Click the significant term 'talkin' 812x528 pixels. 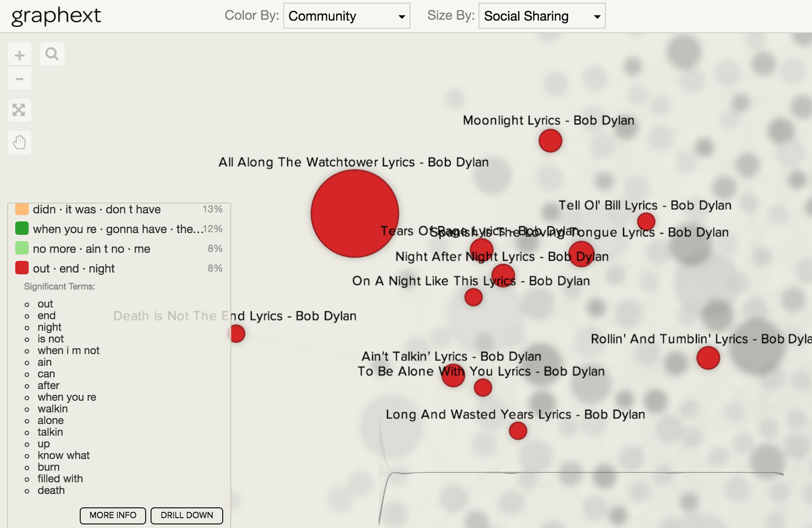click(50, 432)
